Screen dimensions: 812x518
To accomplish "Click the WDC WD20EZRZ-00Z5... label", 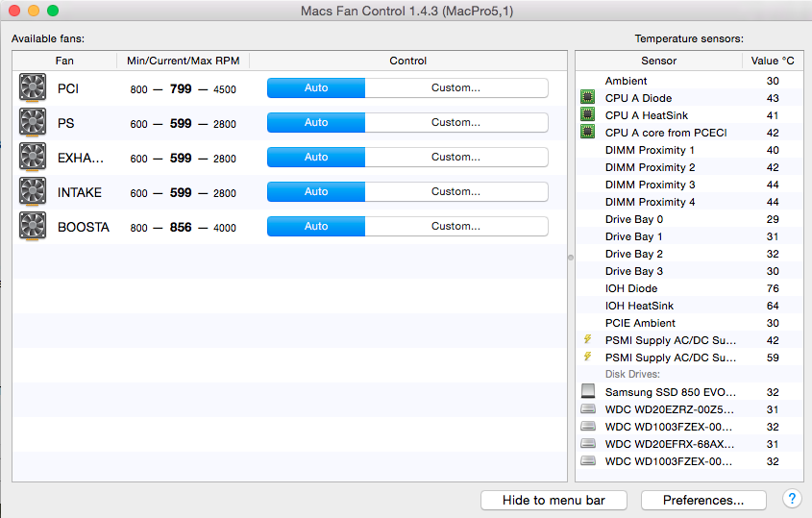I will pos(670,409).
